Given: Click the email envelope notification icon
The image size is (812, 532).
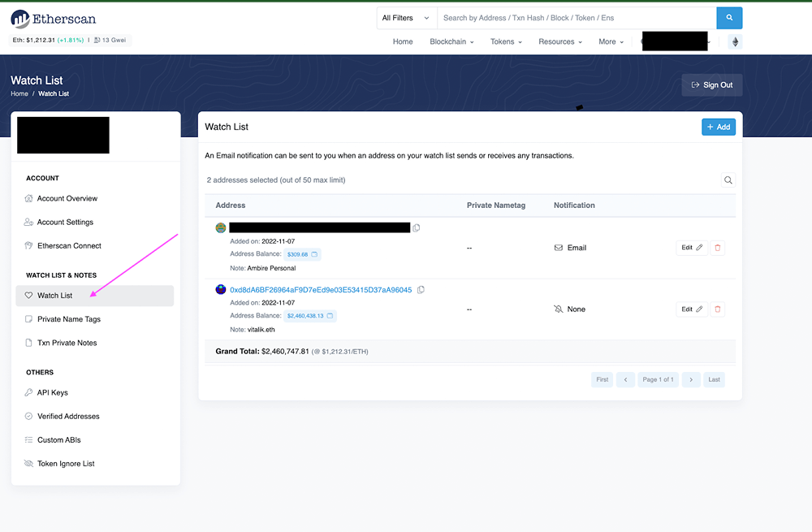Looking at the screenshot, I should coord(559,248).
